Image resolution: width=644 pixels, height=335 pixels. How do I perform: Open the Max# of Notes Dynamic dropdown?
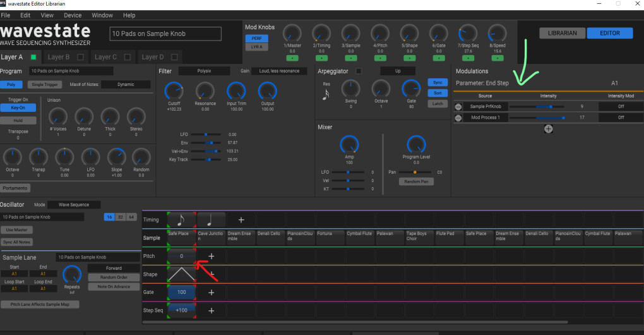point(126,84)
